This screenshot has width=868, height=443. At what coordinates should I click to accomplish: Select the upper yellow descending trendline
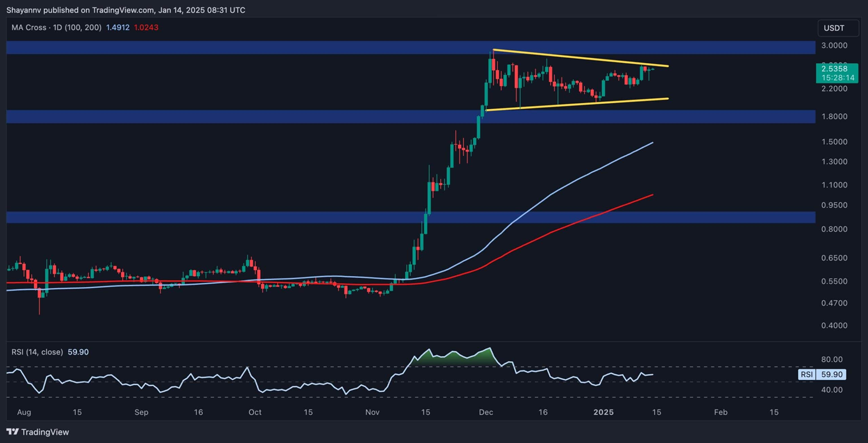pos(578,58)
